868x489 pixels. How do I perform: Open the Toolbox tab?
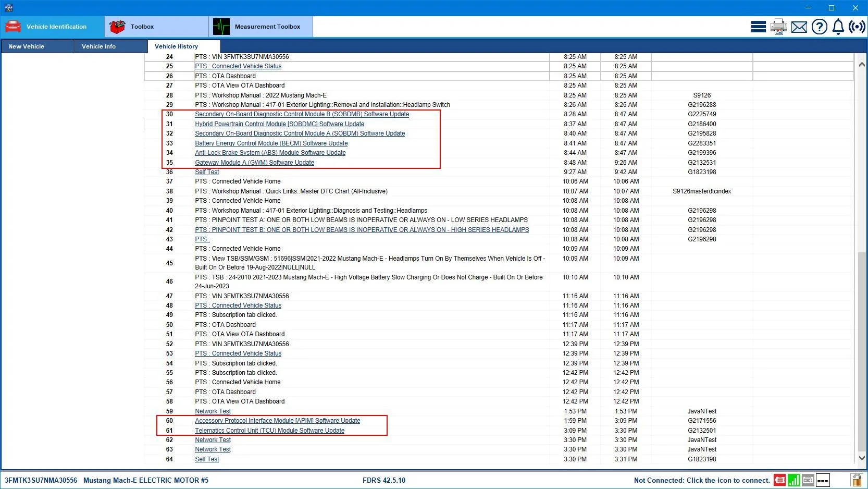click(x=156, y=27)
